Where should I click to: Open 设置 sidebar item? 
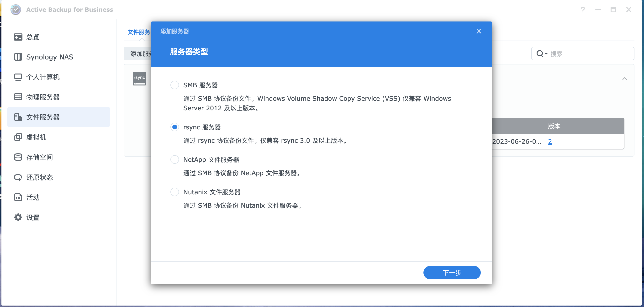pyautogui.click(x=58, y=217)
